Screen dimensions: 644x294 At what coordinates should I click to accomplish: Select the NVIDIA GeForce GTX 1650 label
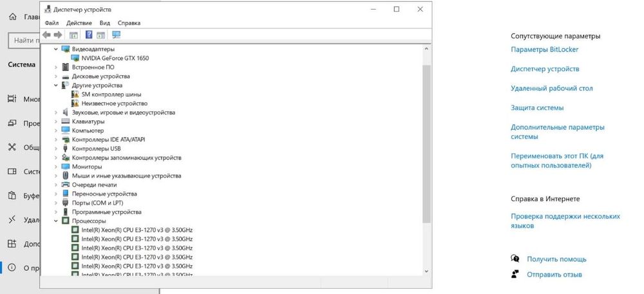(115, 58)
